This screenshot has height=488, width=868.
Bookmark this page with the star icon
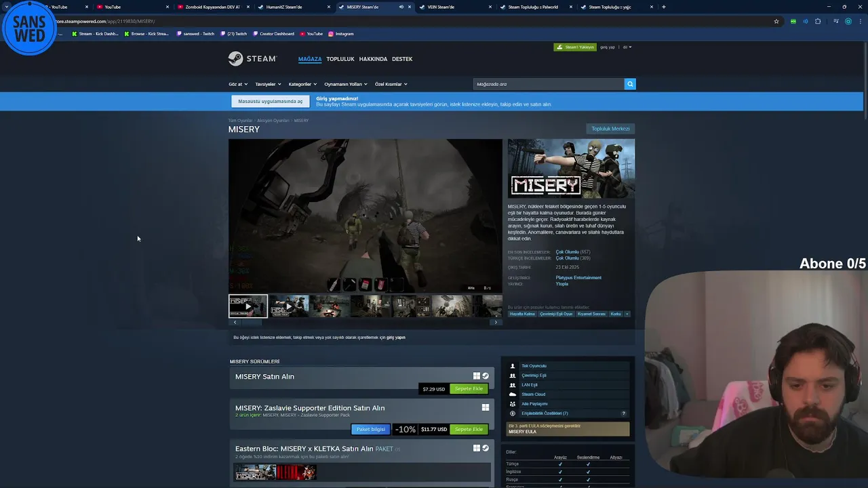coord(776,21)
